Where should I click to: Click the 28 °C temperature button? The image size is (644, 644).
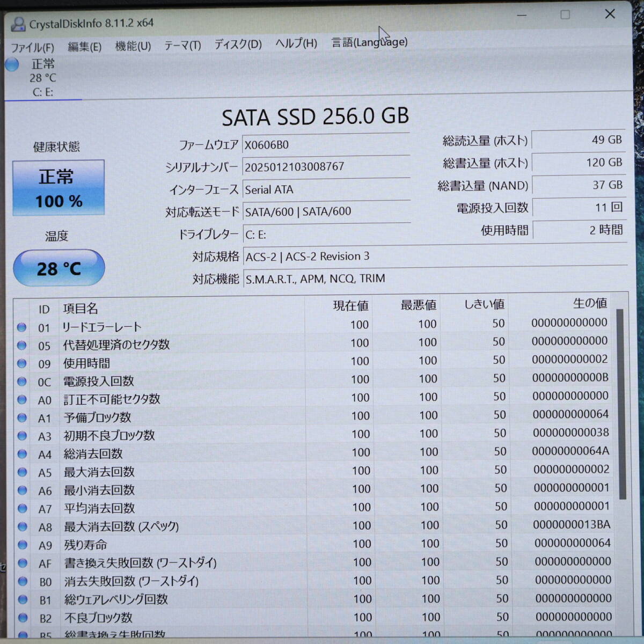point(58,268)
